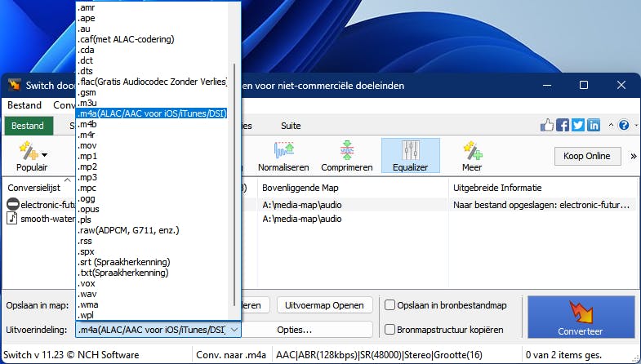Pick the .mpc format entry
This screenshot has height=364, width=641.
coord(152,188)
